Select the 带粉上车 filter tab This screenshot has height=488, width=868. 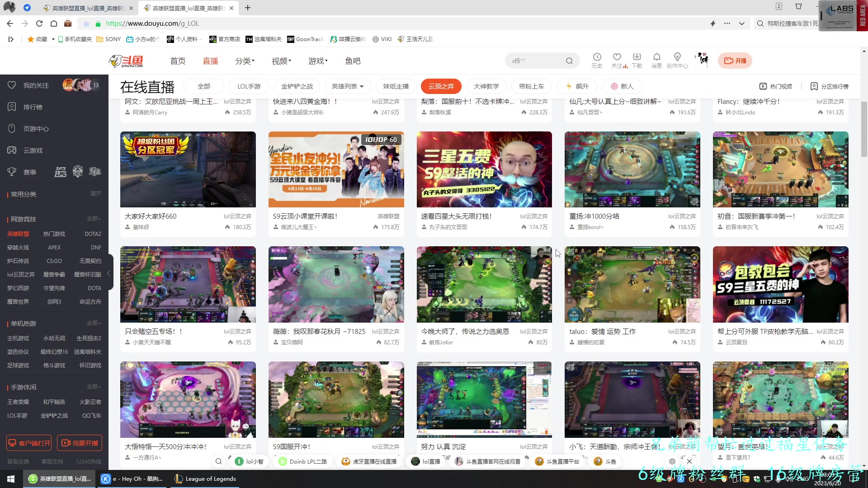click(531, 86)
